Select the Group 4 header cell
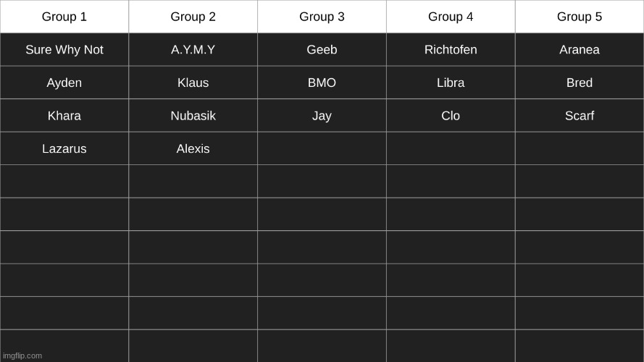The image size is (644, 362). click(x=451, y=17)
